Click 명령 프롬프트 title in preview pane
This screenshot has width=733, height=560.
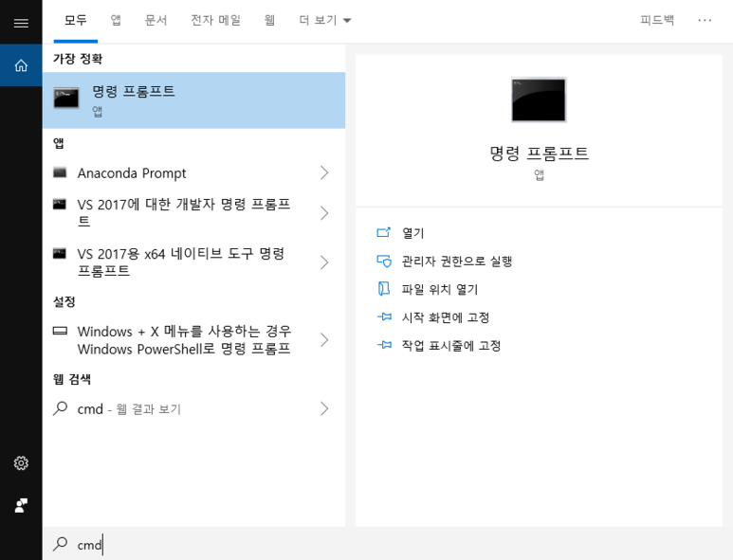click(539, 154)
